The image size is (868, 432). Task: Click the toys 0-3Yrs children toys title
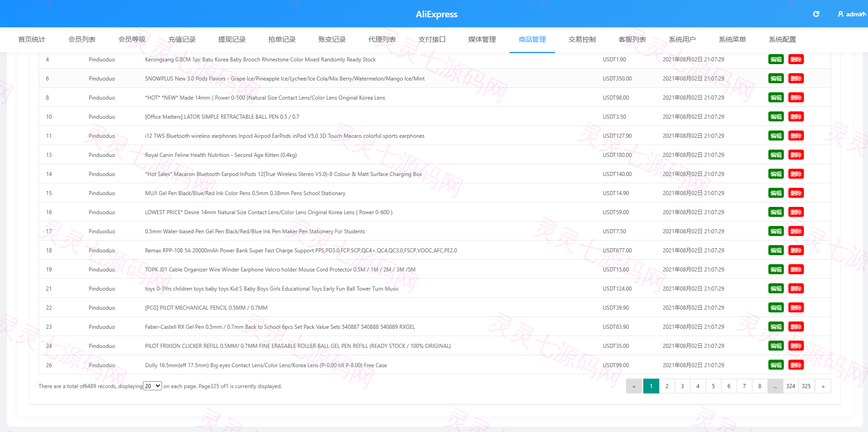[272, 289]
